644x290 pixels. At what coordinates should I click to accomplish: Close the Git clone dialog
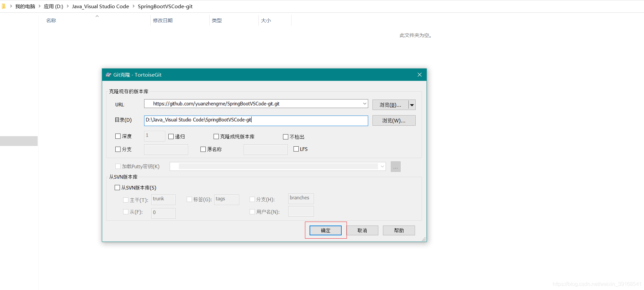419,75
